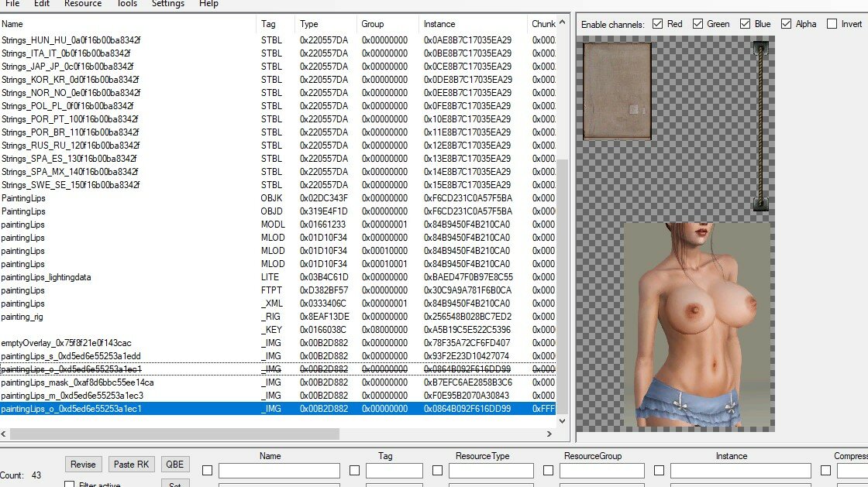This screenshot has height=487, width=868.
Task: Select row Strings_SPA_MX_140f16b00ba8342f
Action: point(278,172)
